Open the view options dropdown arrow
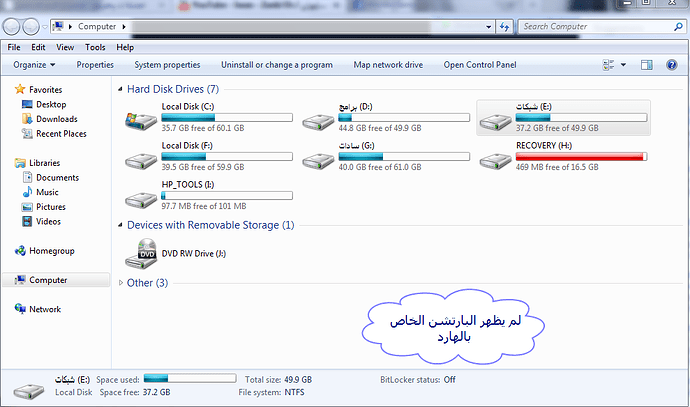Image resolution: width=690 pixels, height=407 pixels. pos(623,65)
